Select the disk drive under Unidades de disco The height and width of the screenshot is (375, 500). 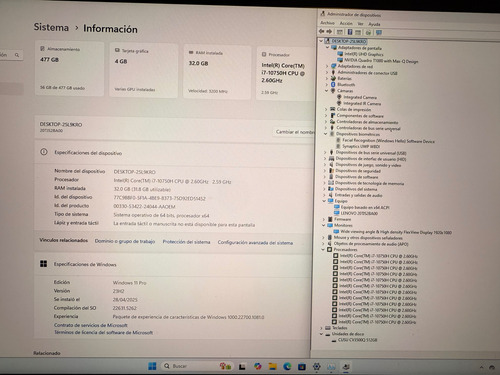(357, 340)
